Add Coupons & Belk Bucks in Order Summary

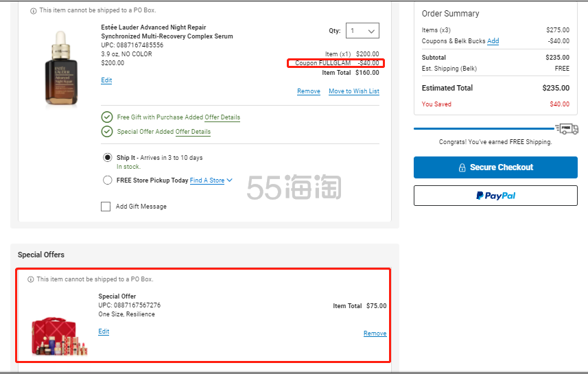point(493,41)
